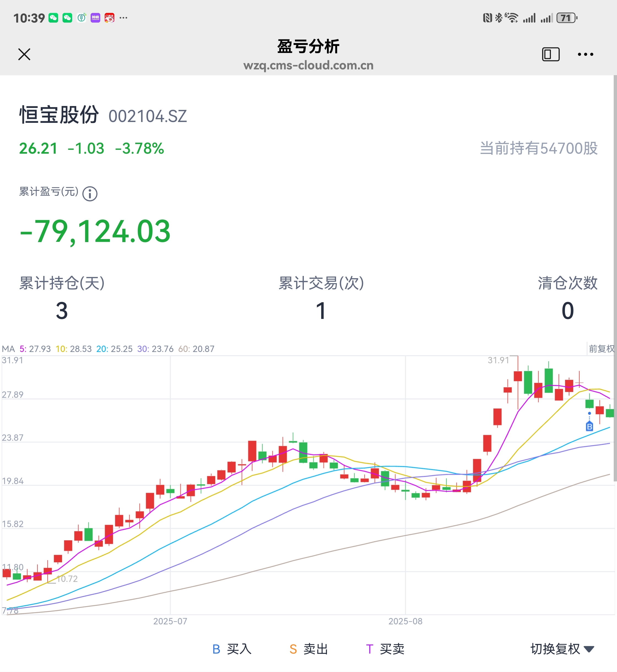617x672 pixels.
Task: Tap the Wi-Fi icon in status bar
Action: 511,18
